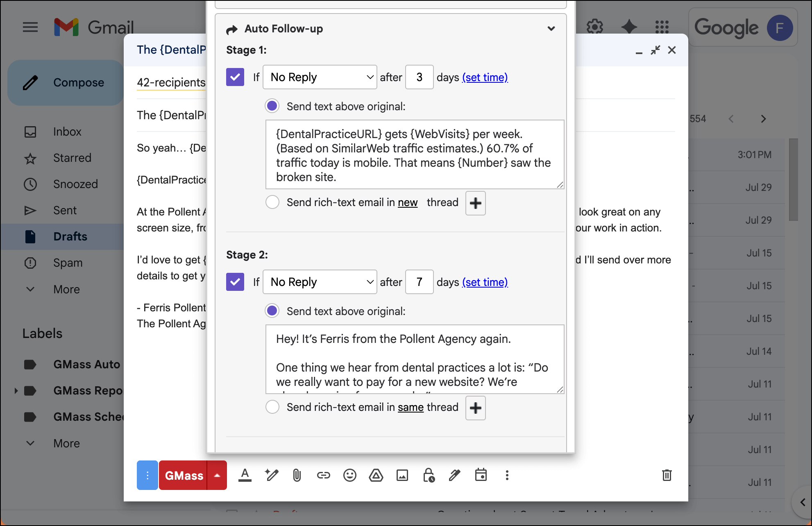Viewport: 812px width, 526px height.
Task: Click the Stage 1 days input showing 3
Action: [420, 77]
